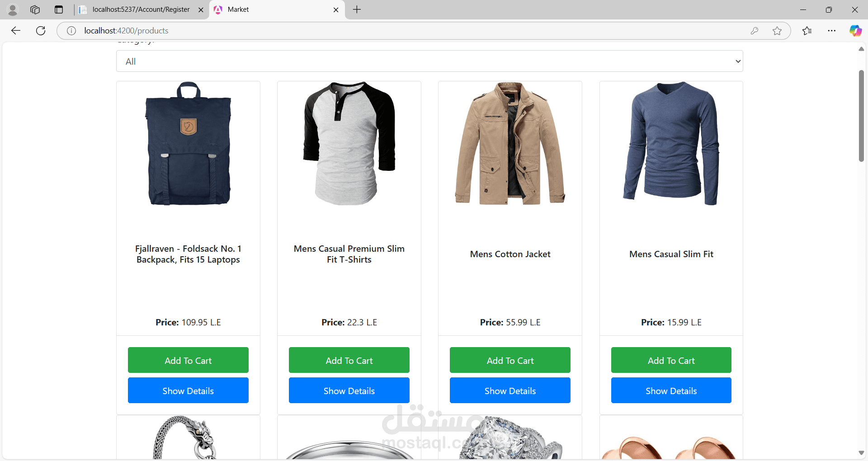This screenshot has width=868, height=461.
Task: Add the Fjallraven backpack to cart
Action: [188, 360]
